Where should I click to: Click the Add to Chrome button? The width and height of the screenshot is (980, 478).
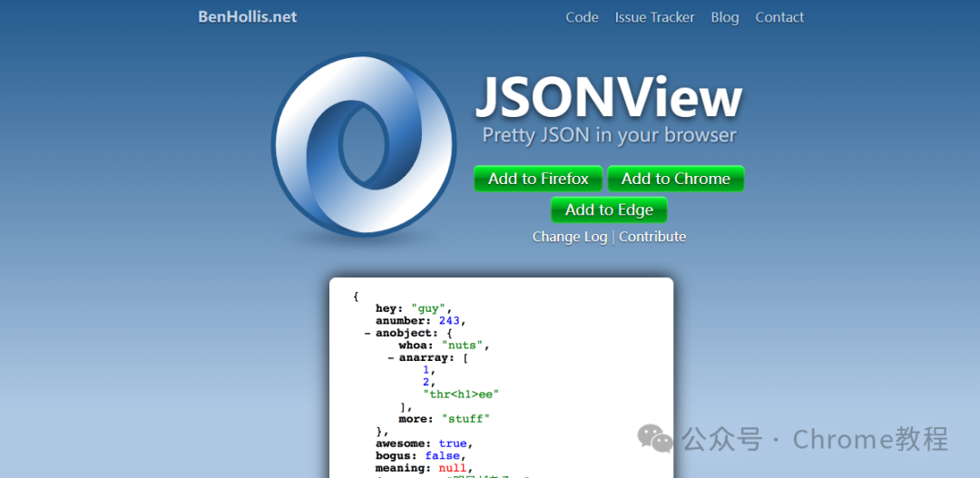point(676,179)
